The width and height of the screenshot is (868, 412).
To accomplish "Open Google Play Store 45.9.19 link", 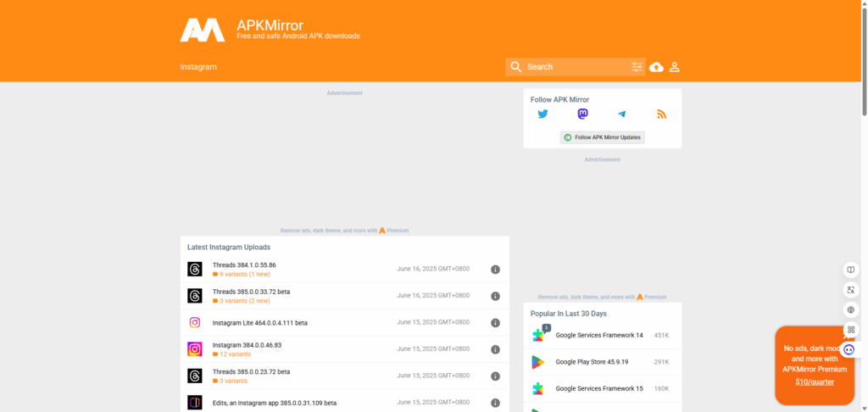I will coord(592,362).
